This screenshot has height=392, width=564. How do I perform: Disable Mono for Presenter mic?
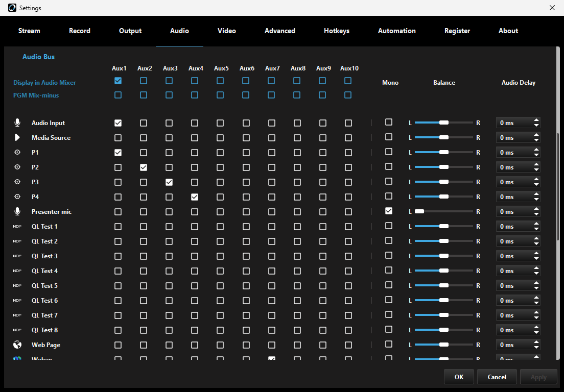(x=389, y=211)
